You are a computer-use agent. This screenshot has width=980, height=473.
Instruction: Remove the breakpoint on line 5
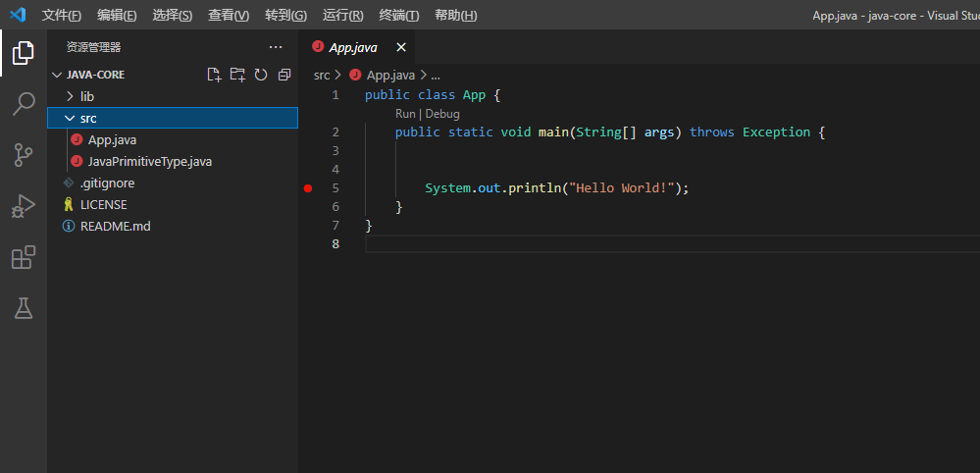coord(307,188)
